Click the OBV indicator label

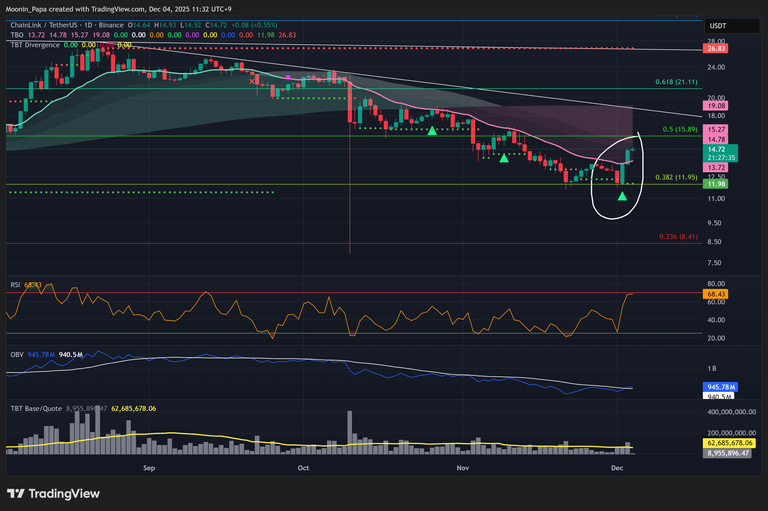(x=15, y=354)
